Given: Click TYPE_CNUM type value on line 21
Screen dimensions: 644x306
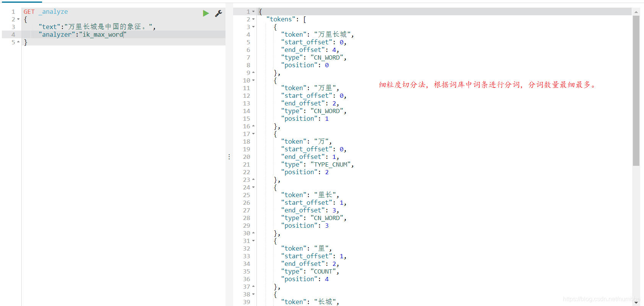Looking at the screenshot, I should click(x=331, y=164).
